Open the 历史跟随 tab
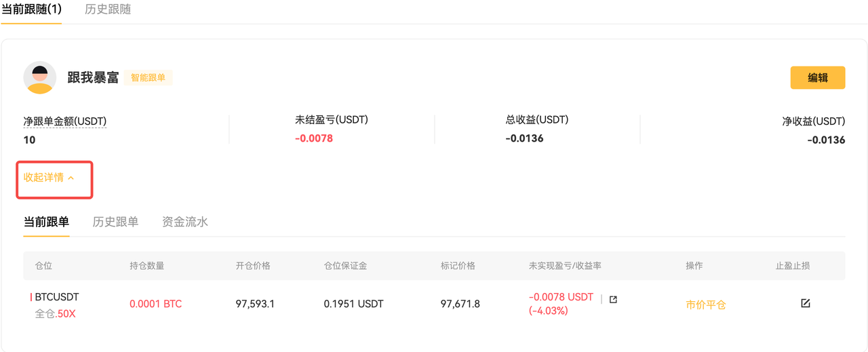868x352 pixels. pyautogui.click(x=108, y=10)
